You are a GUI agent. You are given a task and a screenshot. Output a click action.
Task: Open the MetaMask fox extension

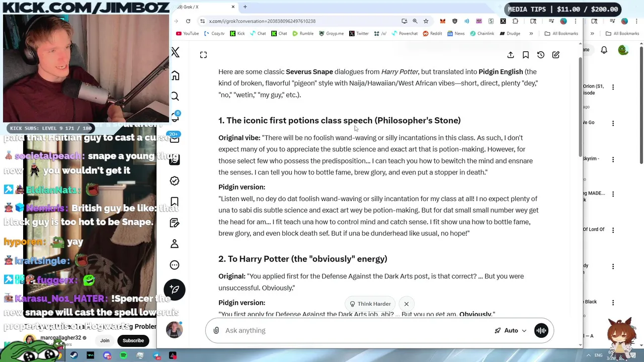(443, 21)
